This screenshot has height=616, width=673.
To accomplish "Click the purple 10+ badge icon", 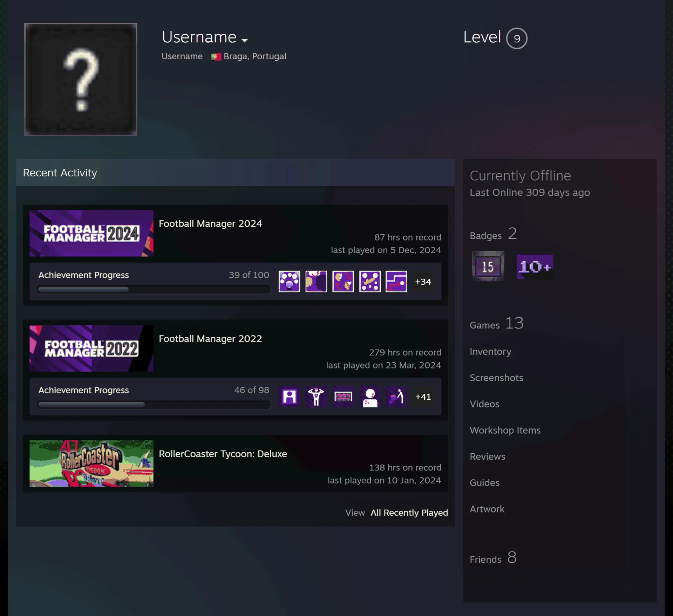I will pyautogui.click(x=535, y=267).
